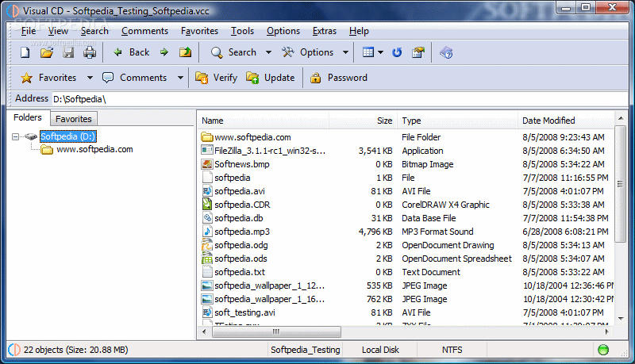Click the Verify button
The image size is (635, 364).
coord(216,78)
